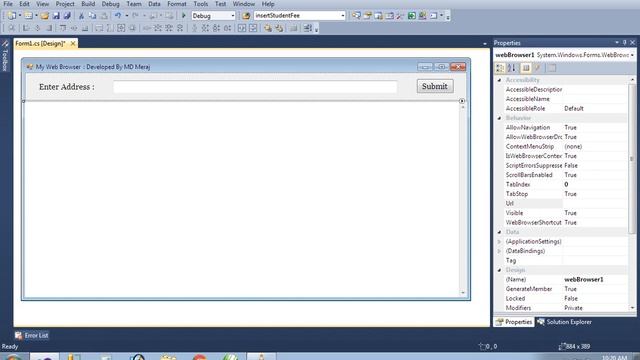Image resolution: width=640 pixels, height=360 pixels.
Task: Collapse the Behavior property category
Action: tap(499, 118)
